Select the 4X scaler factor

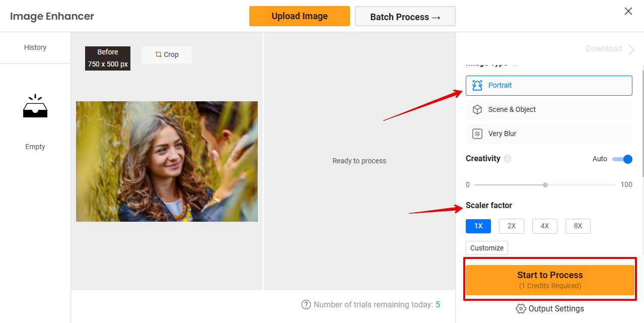pyautogui.click(x=544, y=226)
